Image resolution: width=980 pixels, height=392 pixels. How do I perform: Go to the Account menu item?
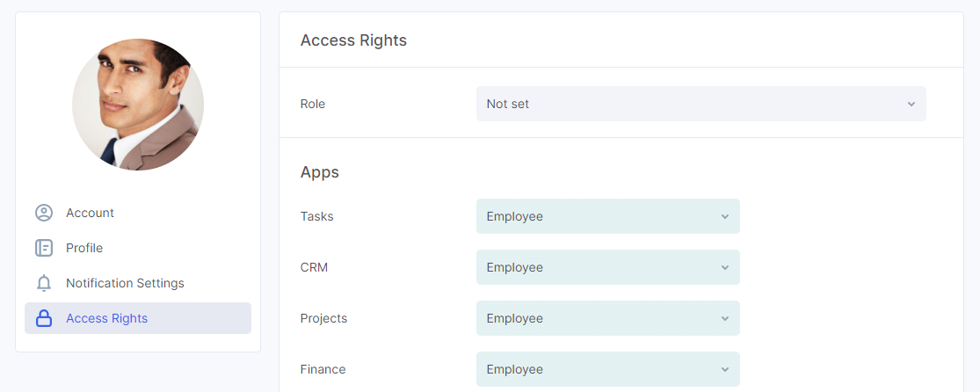pos(138,213)
